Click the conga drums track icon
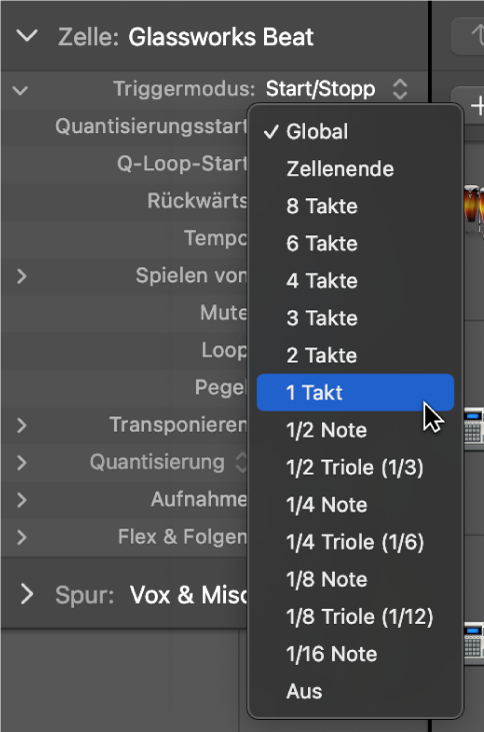 (474, 207)
